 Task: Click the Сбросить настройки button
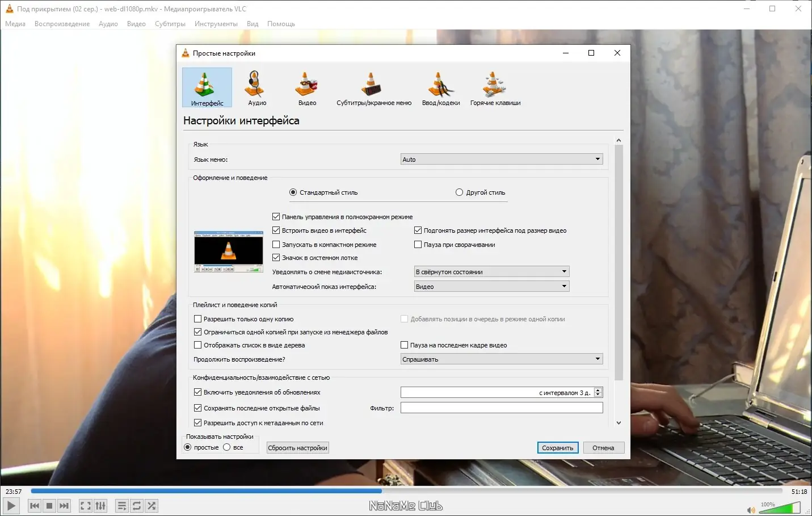(x=297, y=447)
